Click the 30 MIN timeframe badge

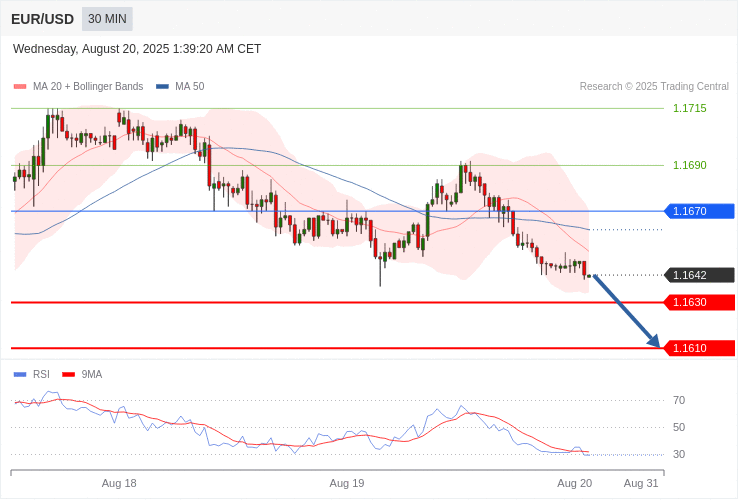(x=107, y=19)
